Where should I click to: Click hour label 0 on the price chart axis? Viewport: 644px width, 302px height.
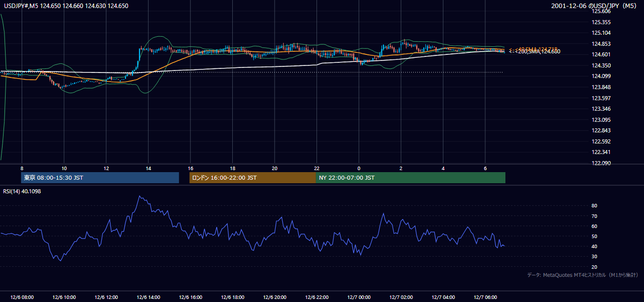(x=359, y=168)
